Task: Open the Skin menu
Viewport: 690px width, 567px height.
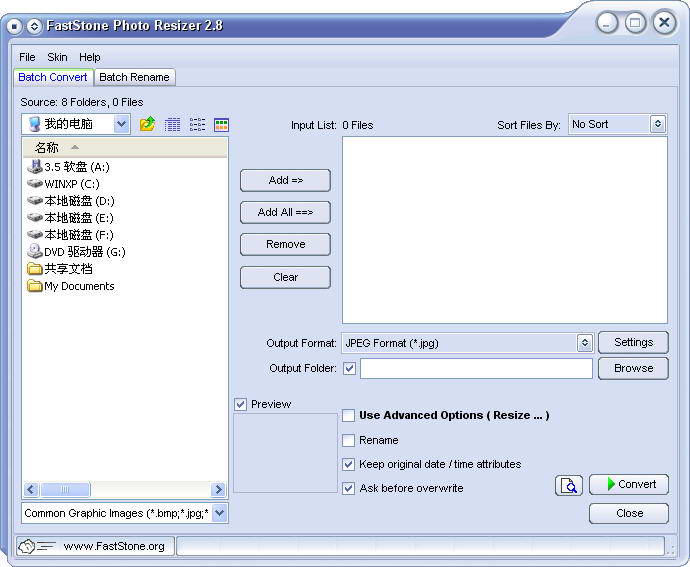Action: click(x=57, y=57)
